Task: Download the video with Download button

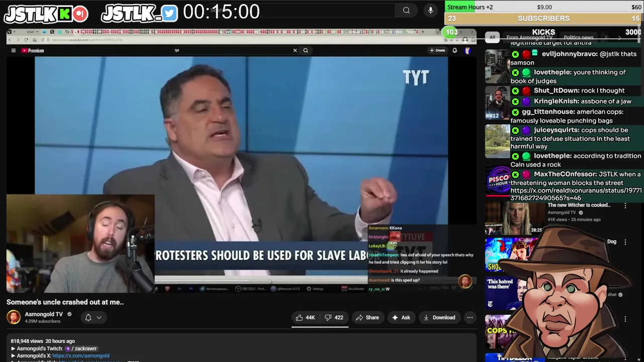Action: (x=439, y=317)
